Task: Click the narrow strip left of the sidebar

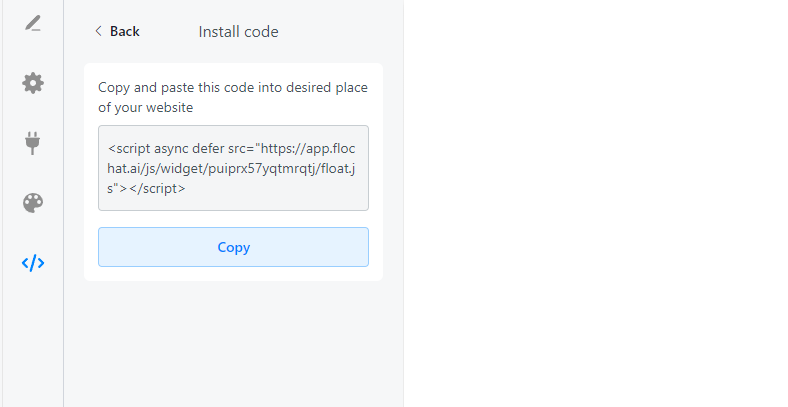Action: (1, 204)
